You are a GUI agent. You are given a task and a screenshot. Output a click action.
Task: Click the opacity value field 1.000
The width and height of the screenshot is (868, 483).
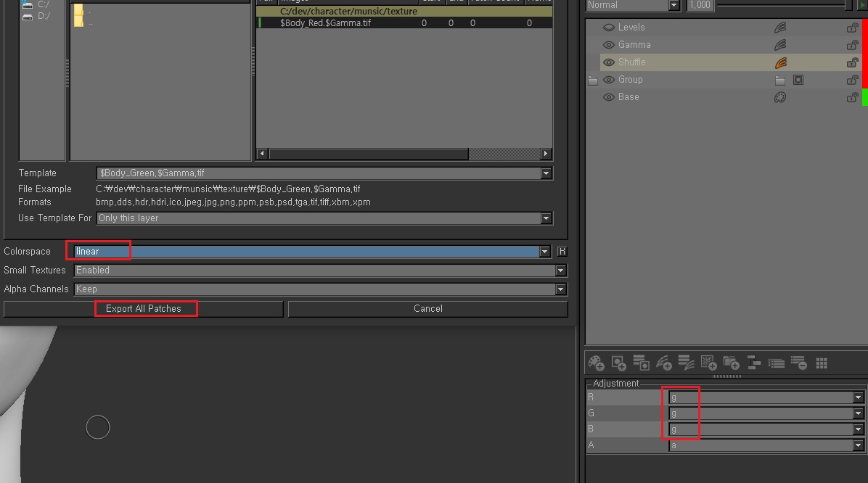click(700, 5)
